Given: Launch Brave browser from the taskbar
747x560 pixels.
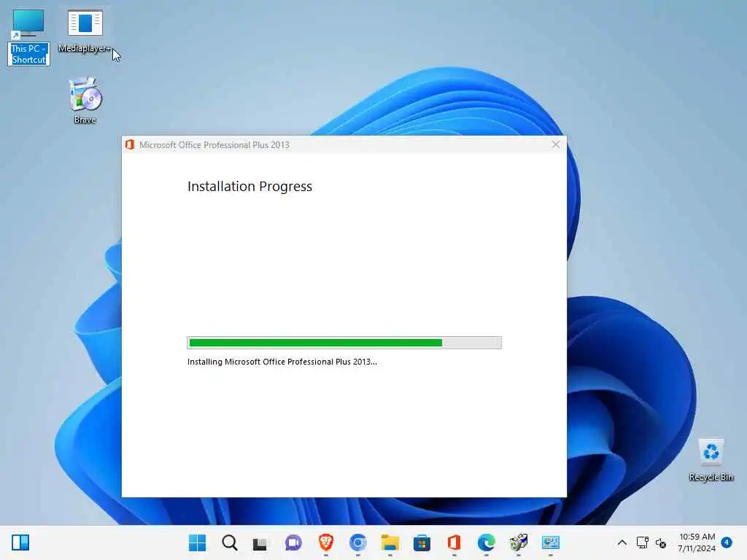Looking at the screenshot, I should click(x=326, y=542).
